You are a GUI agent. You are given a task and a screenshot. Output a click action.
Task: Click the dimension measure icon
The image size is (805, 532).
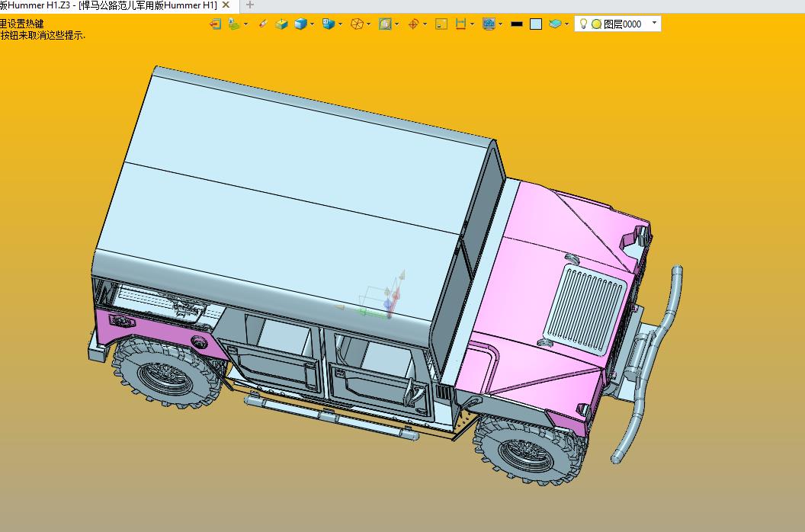tap(460, 24)
